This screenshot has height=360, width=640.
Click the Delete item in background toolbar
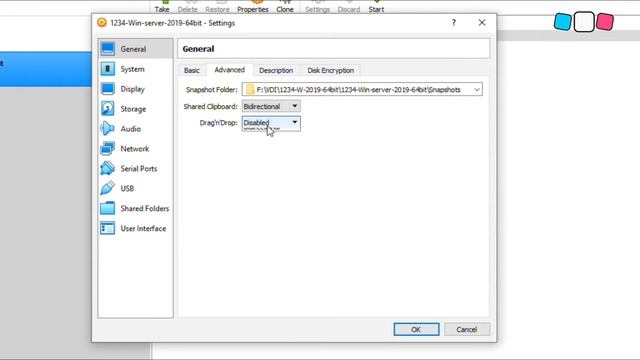[187, 7]
